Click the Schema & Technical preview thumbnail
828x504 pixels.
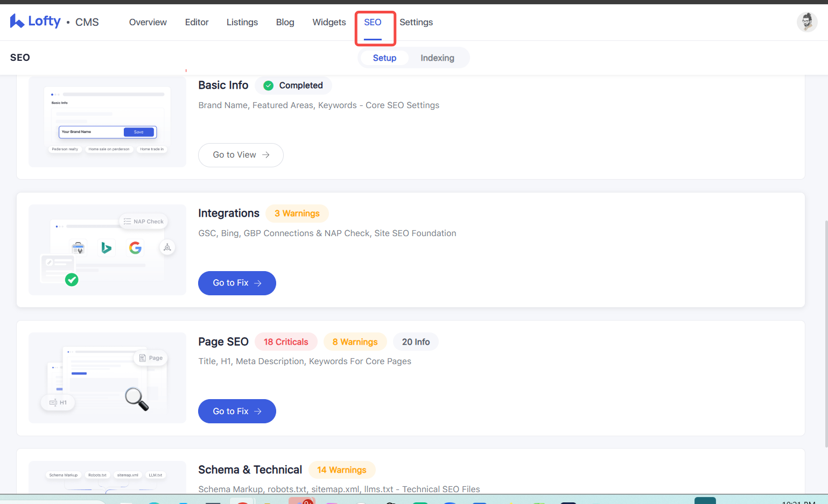tap(107, 477)
